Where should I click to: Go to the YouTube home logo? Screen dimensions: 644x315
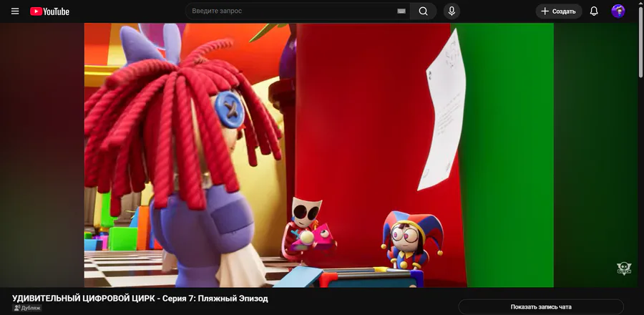click(49, 11)
